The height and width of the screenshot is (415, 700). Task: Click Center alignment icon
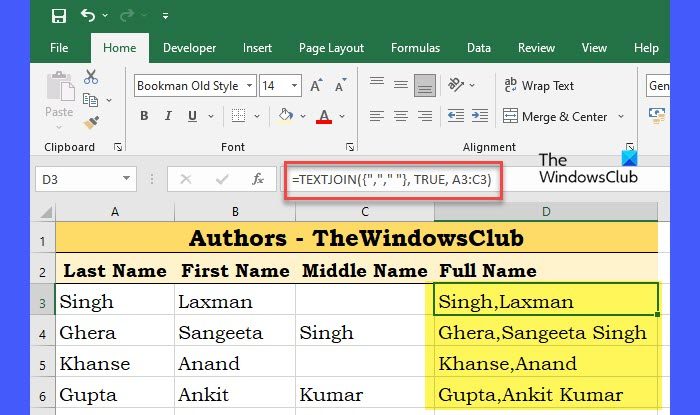tap(401, 116)
